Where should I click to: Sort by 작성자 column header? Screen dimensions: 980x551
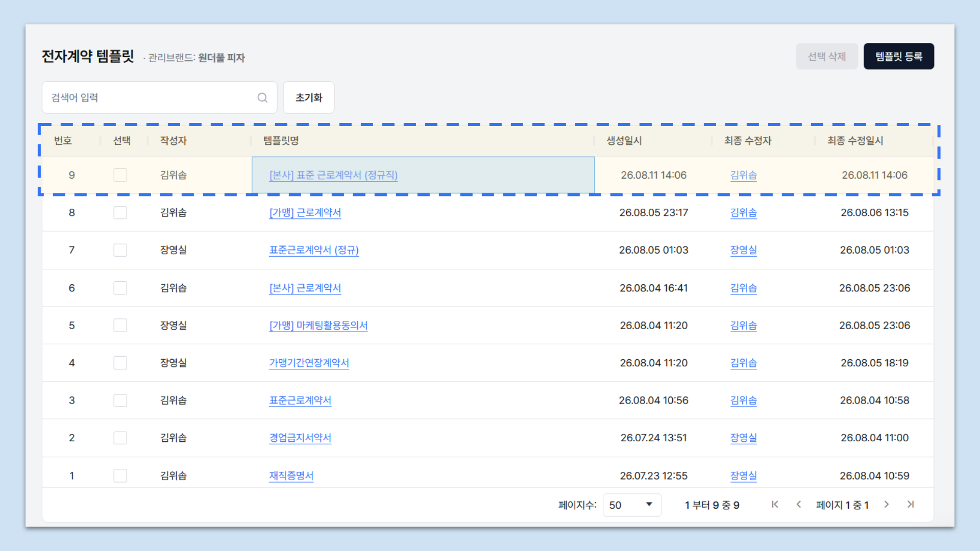point(174,141)
